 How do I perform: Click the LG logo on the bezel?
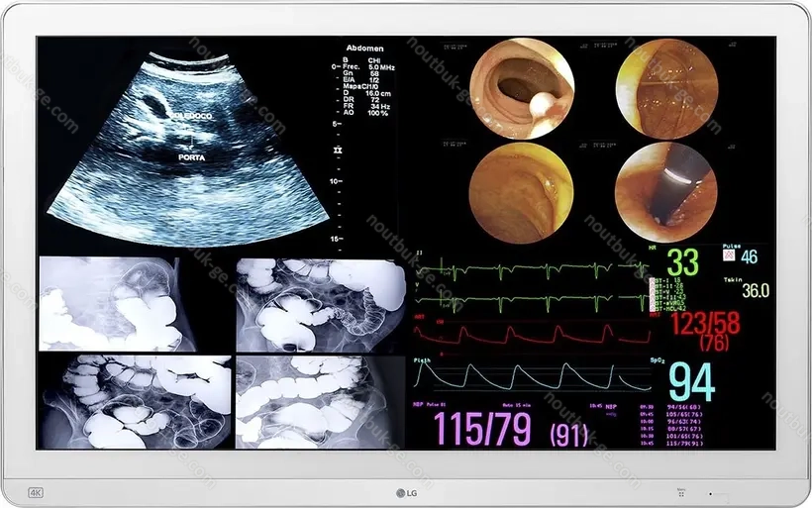coord(405,492)
